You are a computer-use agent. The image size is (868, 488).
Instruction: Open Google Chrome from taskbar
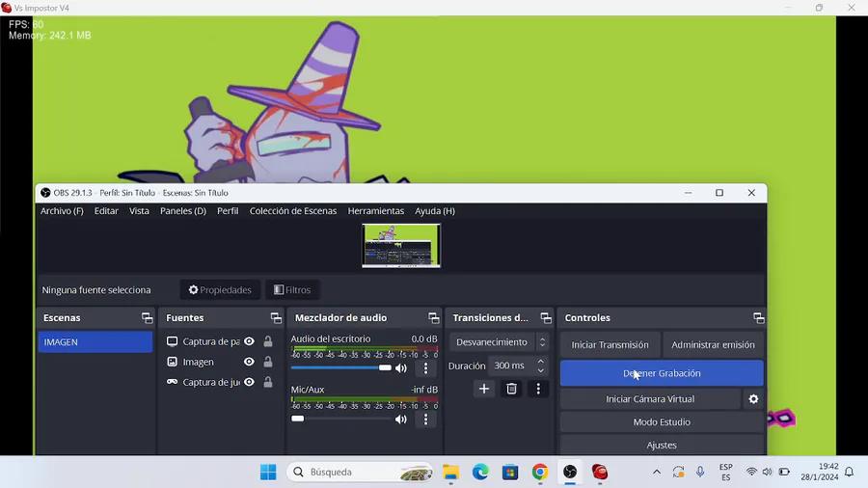pyautogui.click(x=540, y=472)
